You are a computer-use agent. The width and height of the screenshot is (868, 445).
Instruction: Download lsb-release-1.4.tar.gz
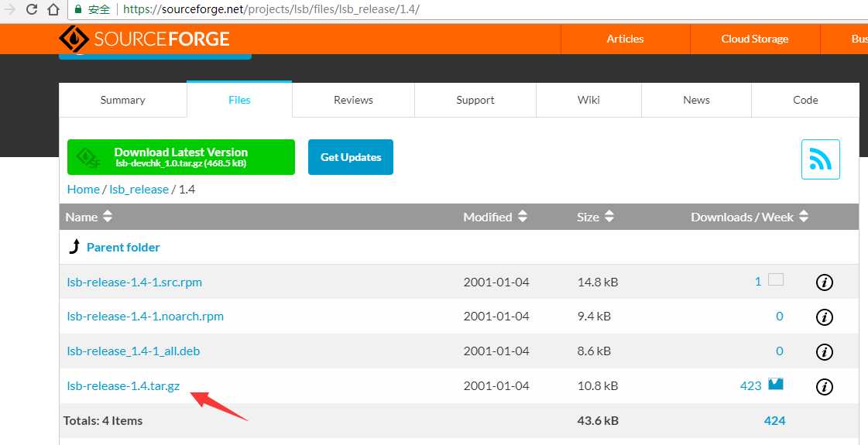click(x=123, y=385)
